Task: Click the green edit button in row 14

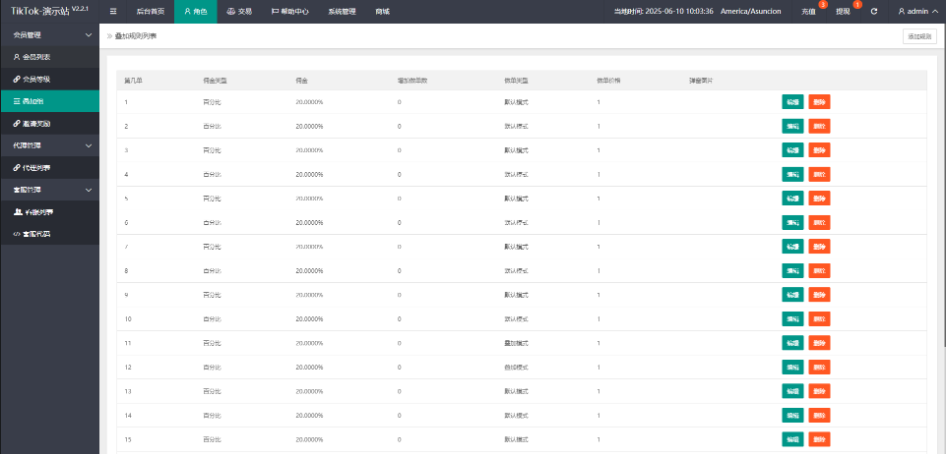Action: (x=793, y=415)
